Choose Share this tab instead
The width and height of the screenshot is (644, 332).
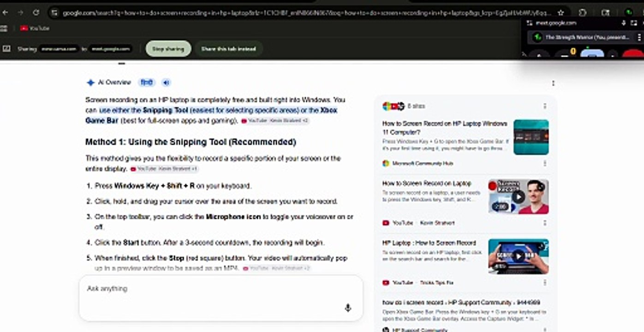(x=228, y=48)
